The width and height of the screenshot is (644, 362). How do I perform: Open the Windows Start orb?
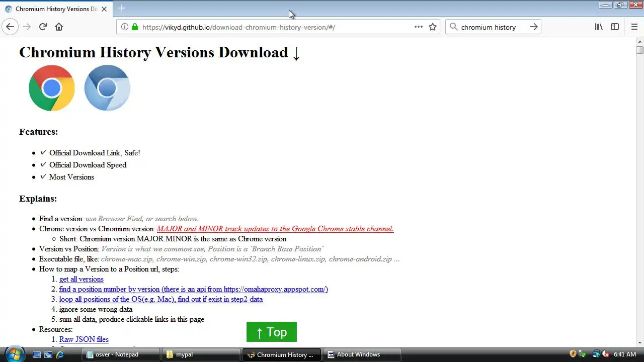point(14,354)
